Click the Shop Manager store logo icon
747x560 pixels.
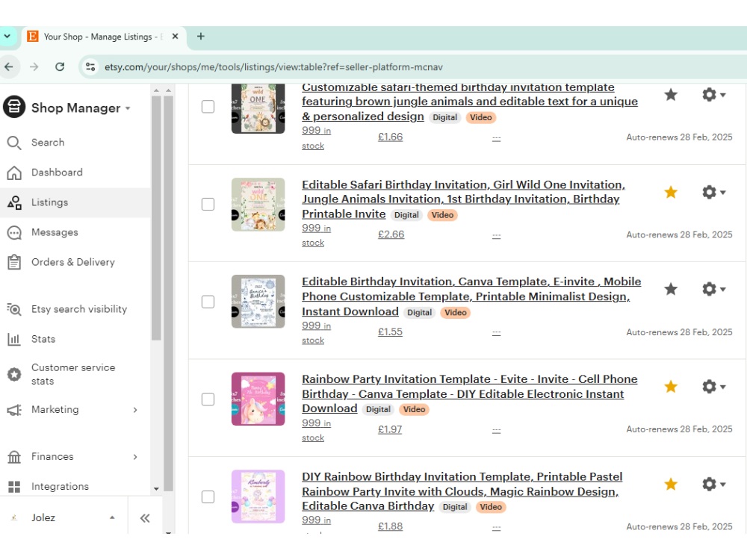[x=14, y=107]
